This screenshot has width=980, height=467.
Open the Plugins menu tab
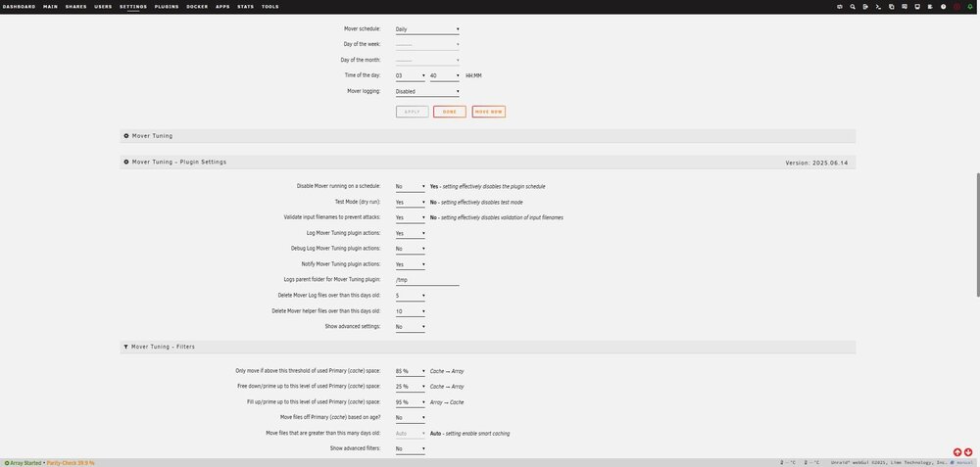coord(167,7)
